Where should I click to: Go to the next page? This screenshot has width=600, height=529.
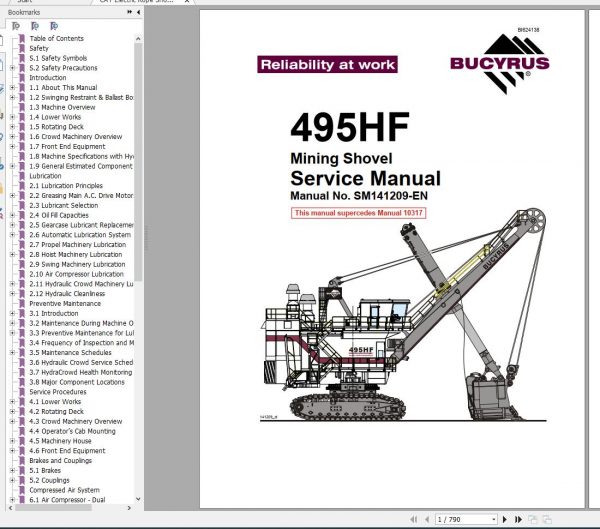pos(504,519)
